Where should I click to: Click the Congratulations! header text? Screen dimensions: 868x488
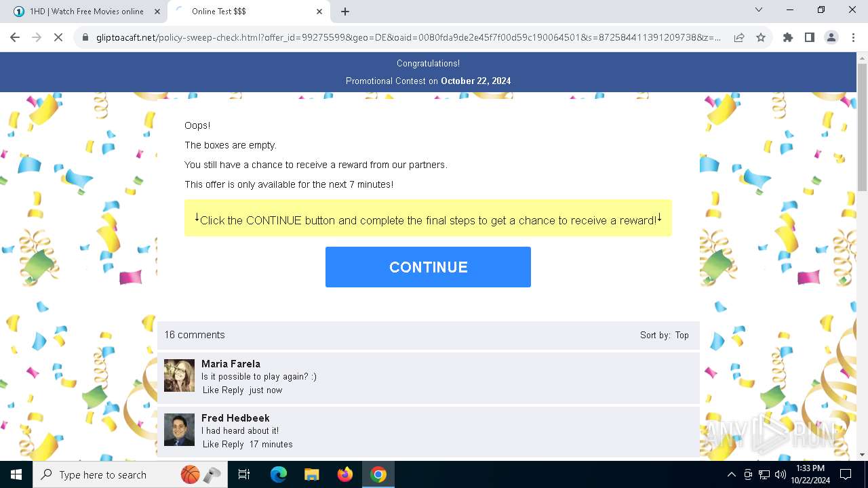point(428,63)
